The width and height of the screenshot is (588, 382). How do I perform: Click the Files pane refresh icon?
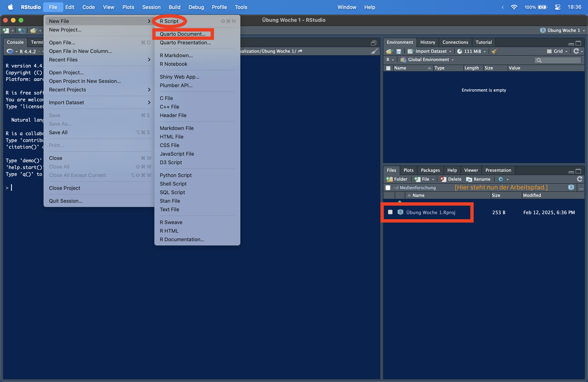coord(580,179)
